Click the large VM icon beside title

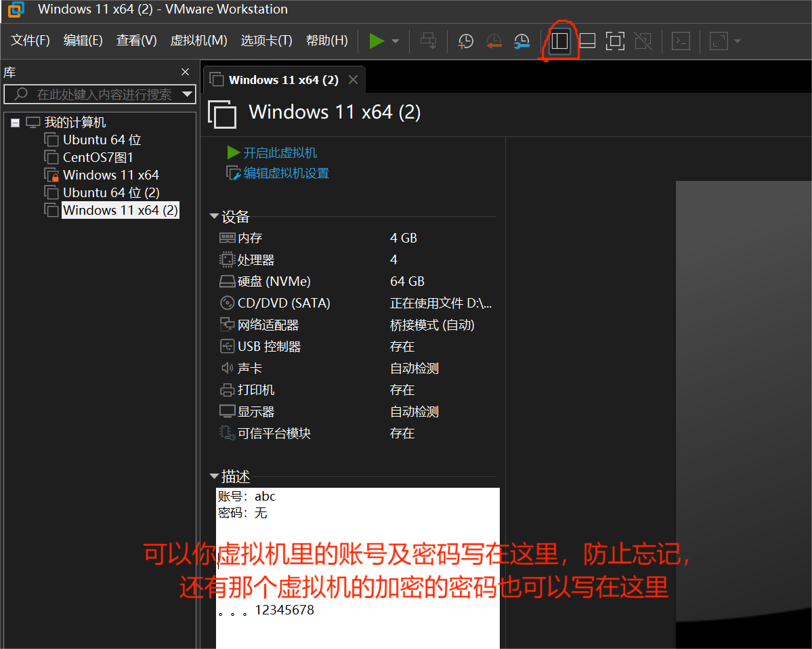click(x=222, y=114)
